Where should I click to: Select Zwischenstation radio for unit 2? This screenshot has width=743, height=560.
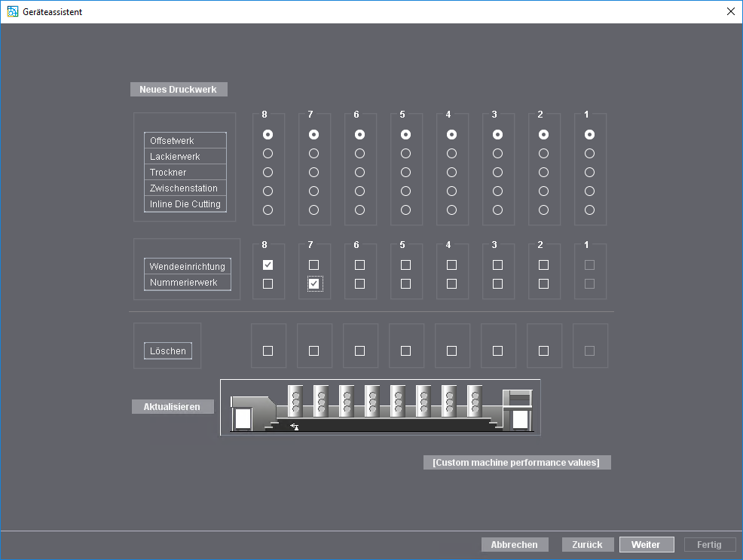(x=543, y=191)
